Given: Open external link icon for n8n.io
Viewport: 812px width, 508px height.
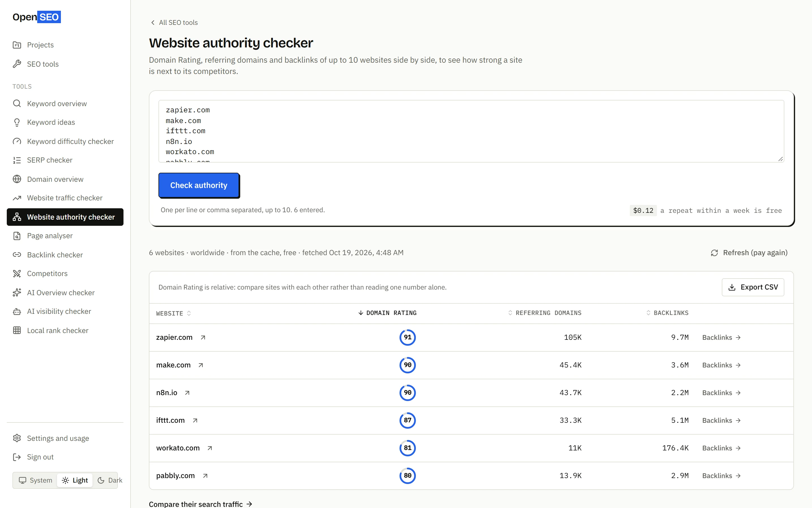Looking at the screenshot, I should pos(187,393).
